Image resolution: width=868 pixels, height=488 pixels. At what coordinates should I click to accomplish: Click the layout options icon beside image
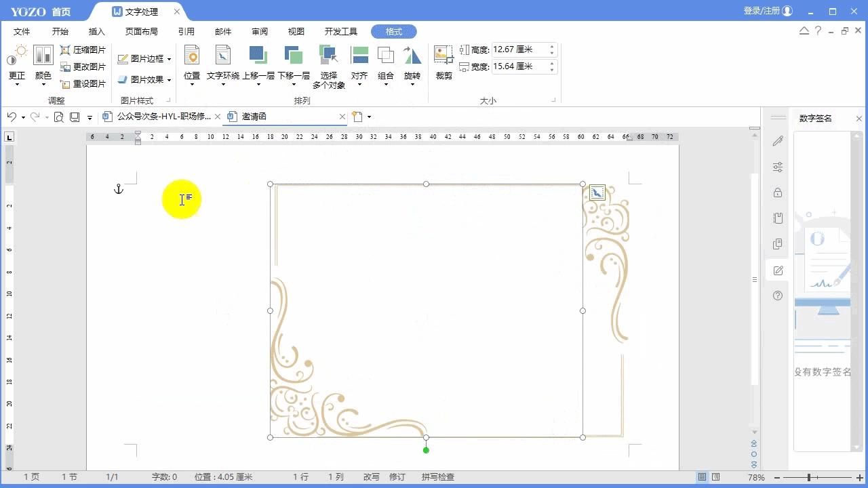tap(597, 192)
